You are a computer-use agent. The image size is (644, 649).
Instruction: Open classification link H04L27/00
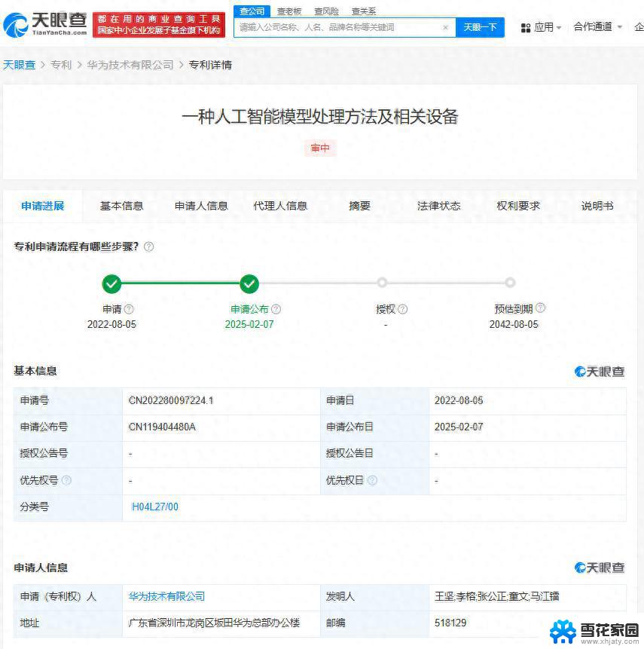coord(154,507)
